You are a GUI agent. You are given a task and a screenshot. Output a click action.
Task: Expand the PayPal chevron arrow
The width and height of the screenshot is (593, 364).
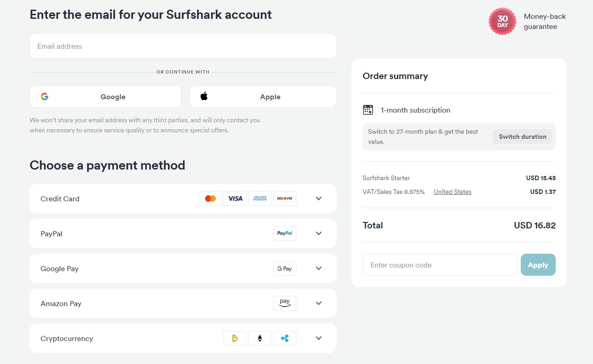click(319, 233)
